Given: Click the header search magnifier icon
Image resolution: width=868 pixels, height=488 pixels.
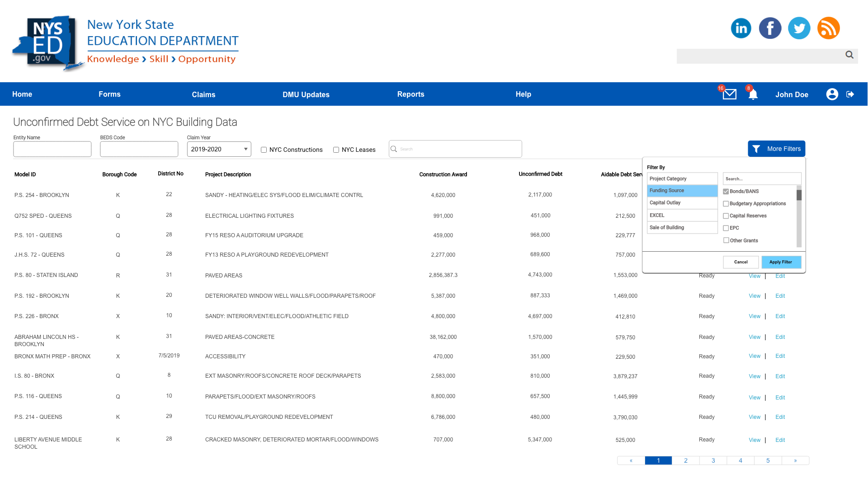Looking at the screenshot, I should 849,55.
